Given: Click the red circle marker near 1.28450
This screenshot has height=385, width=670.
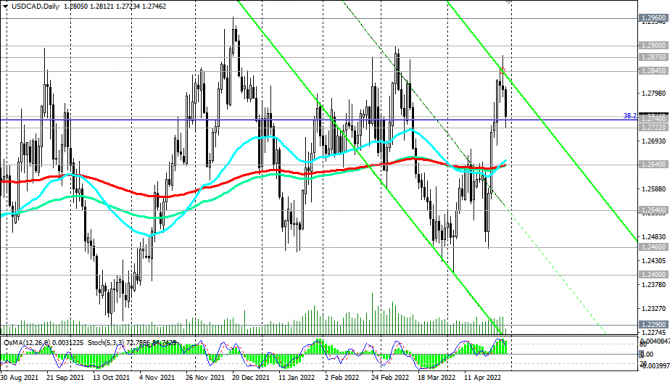Looking at the screenshot, I should (502, 71).
